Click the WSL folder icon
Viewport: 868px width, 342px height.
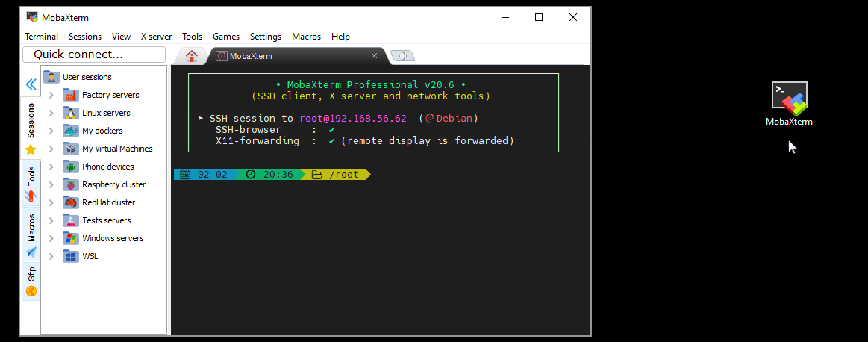[71, 256]
